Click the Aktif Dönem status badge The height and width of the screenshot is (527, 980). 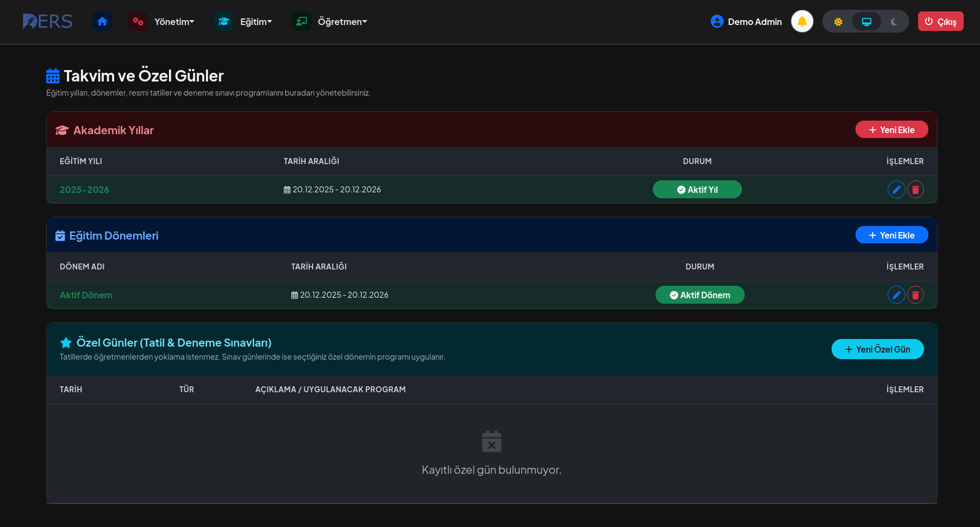(700, 295)
